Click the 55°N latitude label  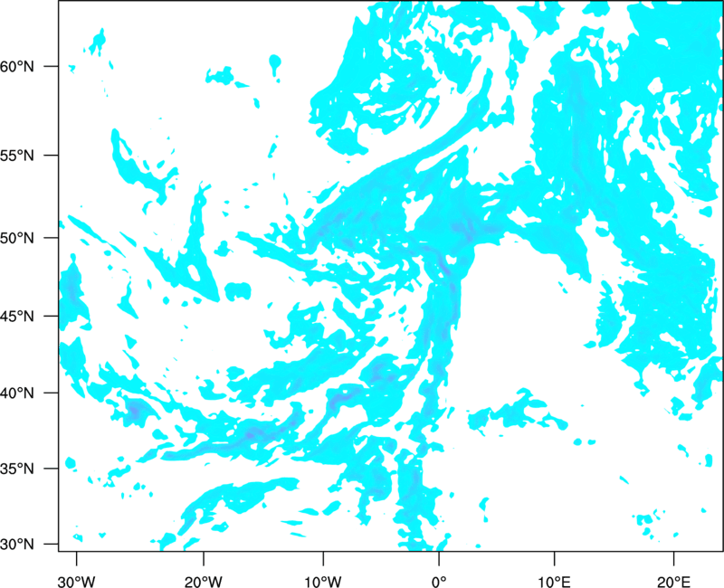17,155
